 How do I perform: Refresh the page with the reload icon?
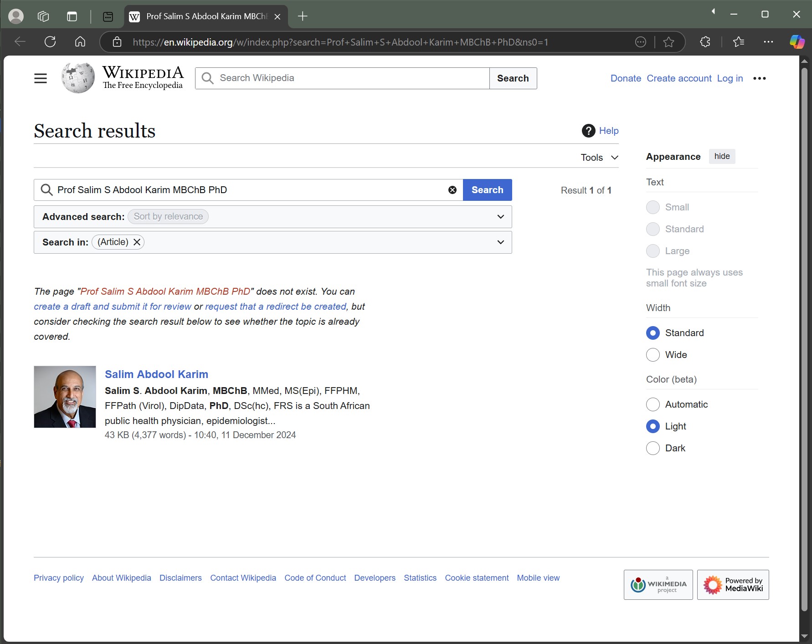pyautogui.click(x=50, y=42)
